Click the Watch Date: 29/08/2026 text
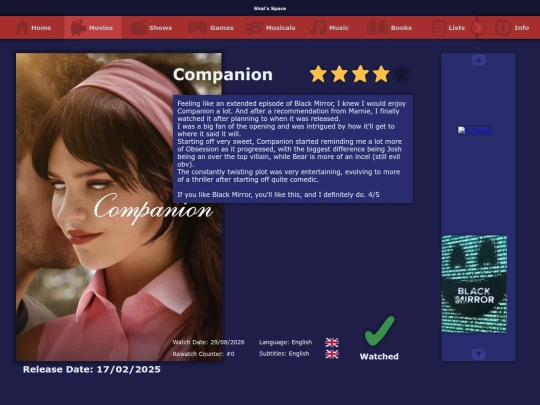 click(x=208, y=342)
